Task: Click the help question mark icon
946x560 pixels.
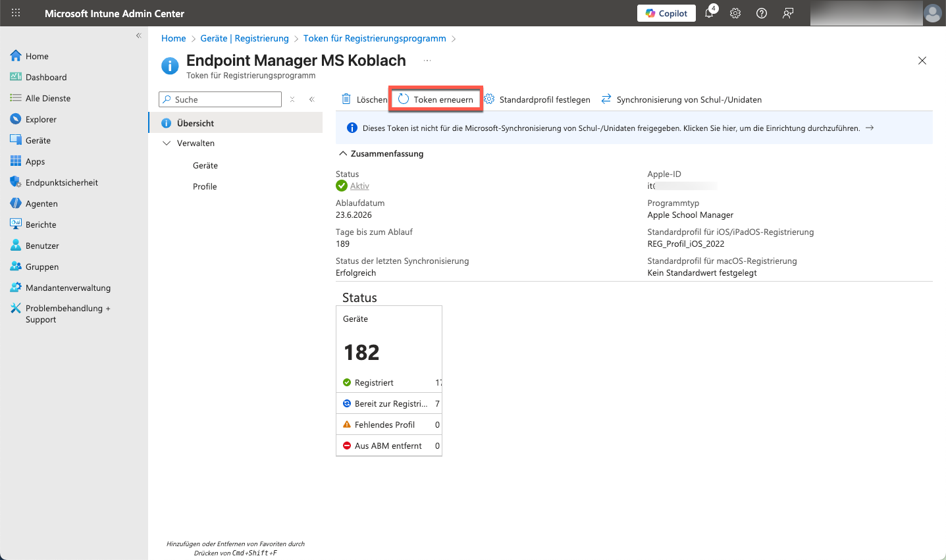Action: click(762, 13)
